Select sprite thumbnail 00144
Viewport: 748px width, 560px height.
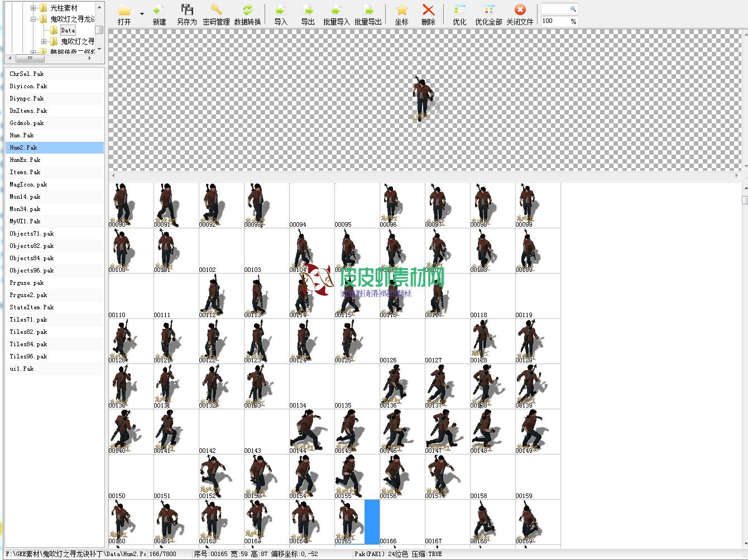311,431
